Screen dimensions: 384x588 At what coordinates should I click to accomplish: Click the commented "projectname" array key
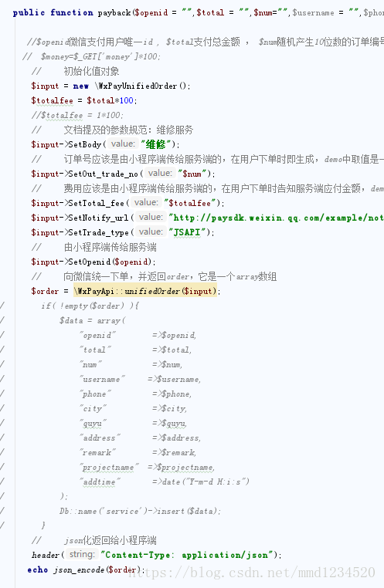coord(109,468)
